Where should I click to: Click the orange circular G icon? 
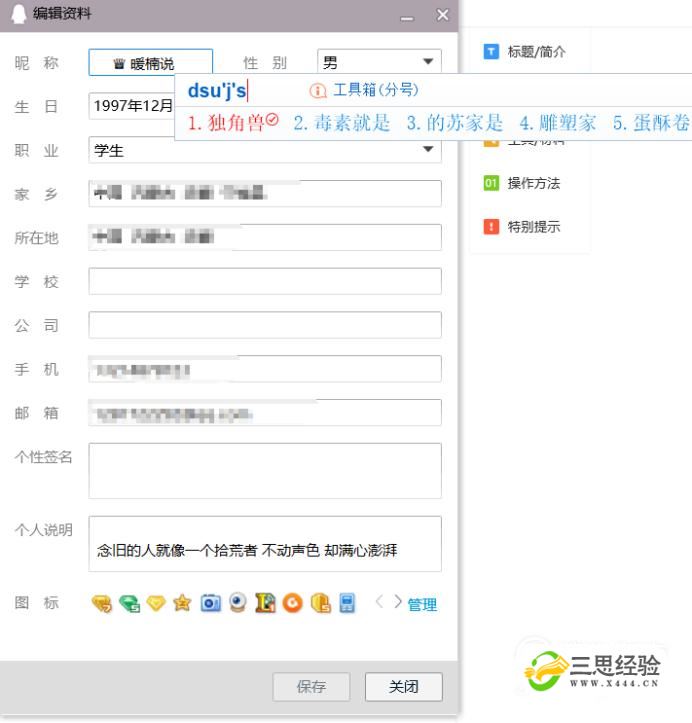coord(293,603)
